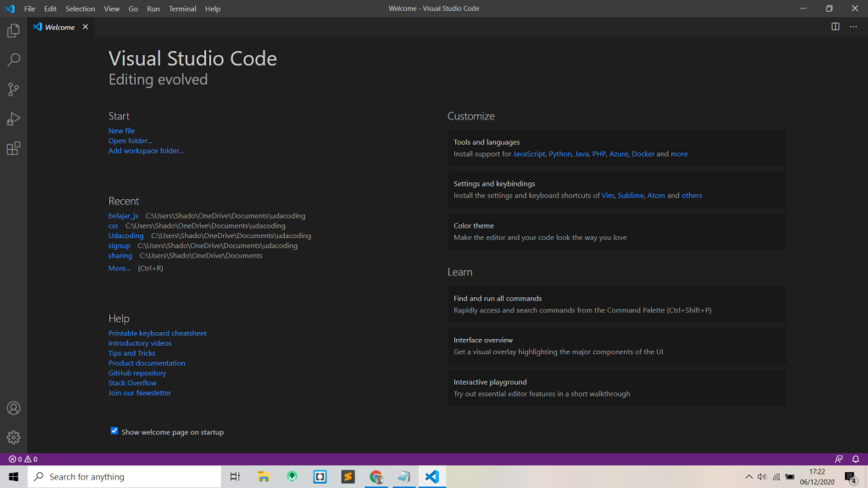Open More Actions menu in editor toolbar
The height and width of the screenshot is (488, 868).
coord(854,26)
